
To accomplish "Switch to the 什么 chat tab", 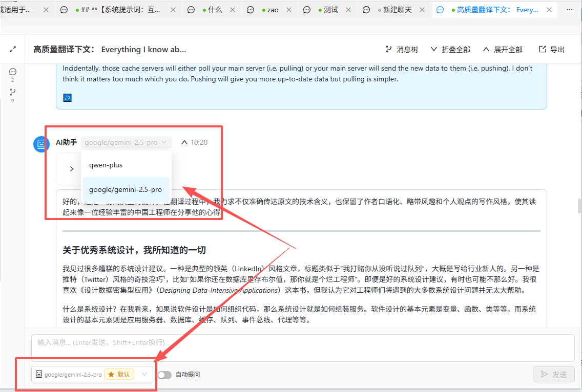I will click(x=212, y=10).
